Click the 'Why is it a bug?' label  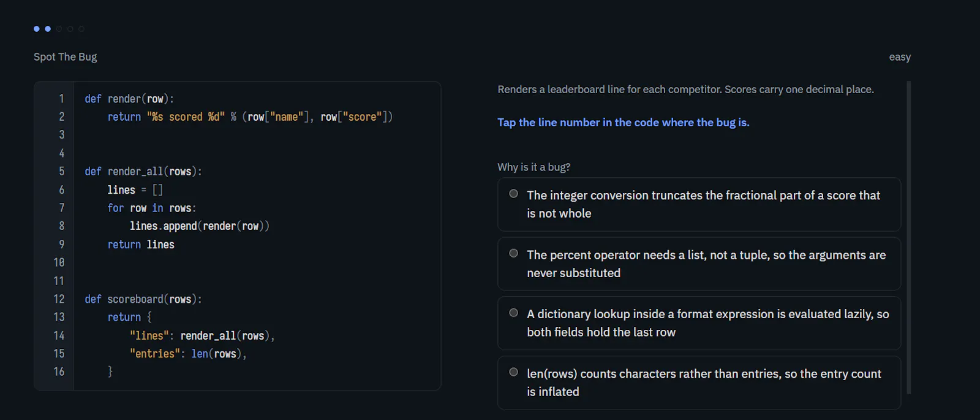[x=534, y=167]
